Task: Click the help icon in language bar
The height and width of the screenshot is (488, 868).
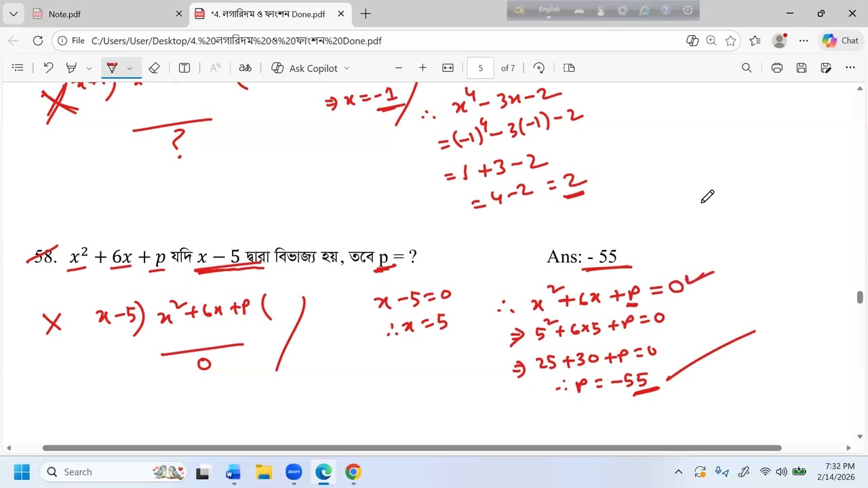Action: point(667,10)
